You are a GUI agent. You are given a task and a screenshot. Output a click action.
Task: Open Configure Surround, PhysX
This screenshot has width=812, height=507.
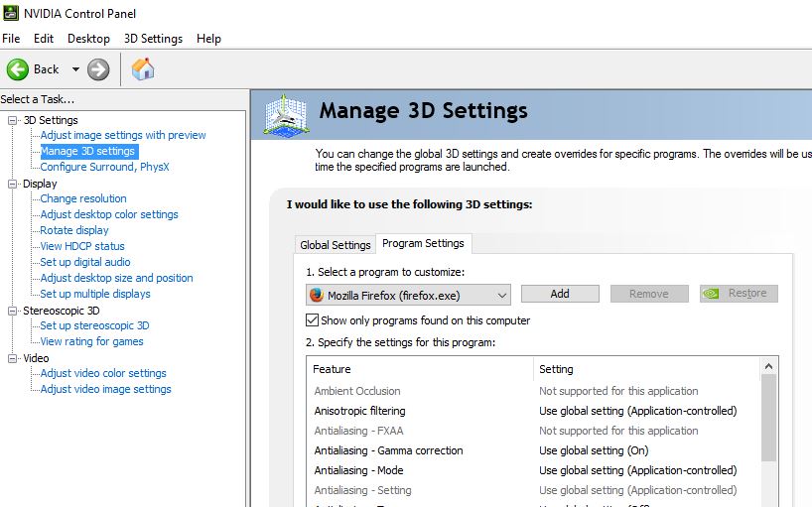(104, 167)
